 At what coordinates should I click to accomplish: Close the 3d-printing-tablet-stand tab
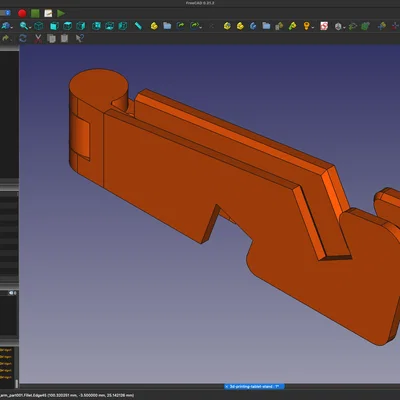pyautogui.click(x=227, y=386)
